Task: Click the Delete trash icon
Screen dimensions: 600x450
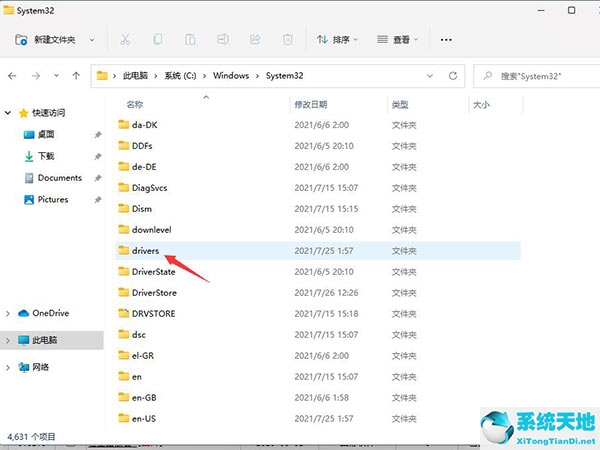Action: click(288, 39)
